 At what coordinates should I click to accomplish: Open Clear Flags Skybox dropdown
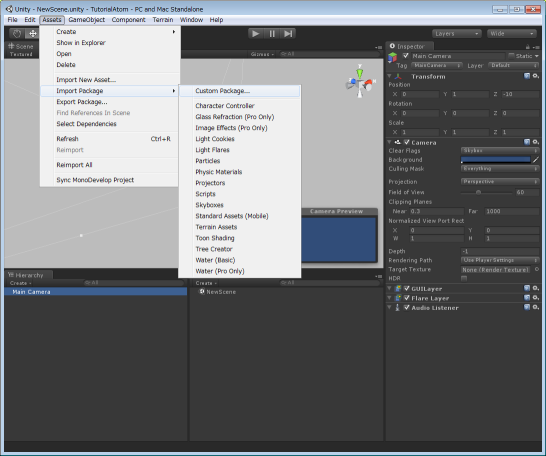click(x=500, y=150)
